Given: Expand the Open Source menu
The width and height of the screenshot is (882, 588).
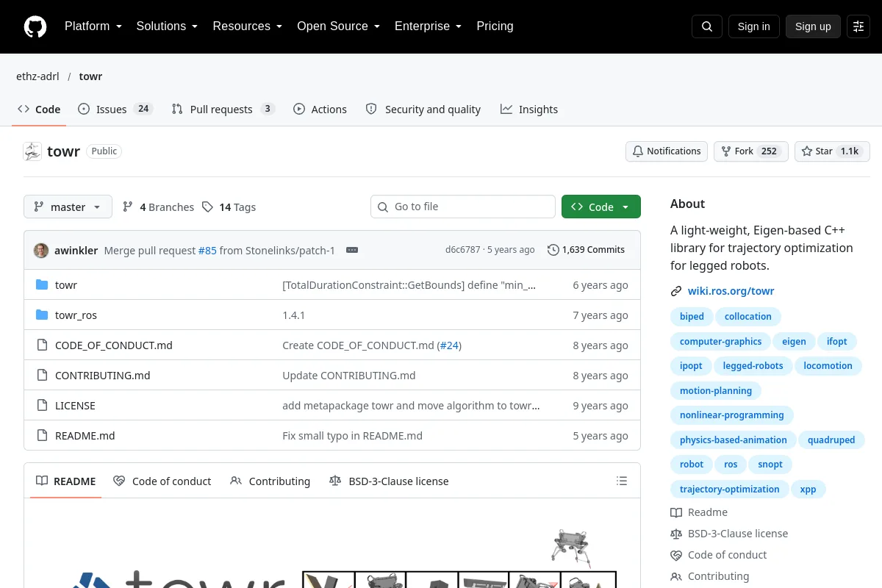Looking at the screenshot, I should point(338,26).
